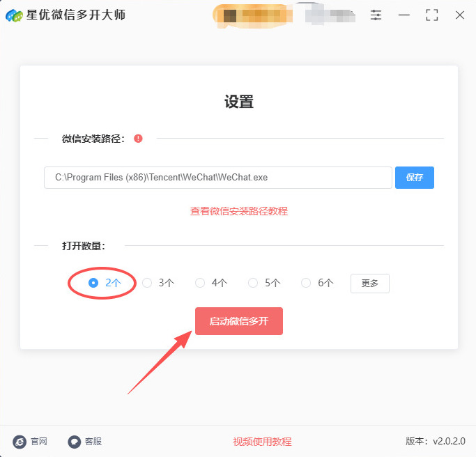Viewport: 476px width, 457px height.
Task: Toggle fullscreen with the bracket icon
Action: (x=431, y=15)
